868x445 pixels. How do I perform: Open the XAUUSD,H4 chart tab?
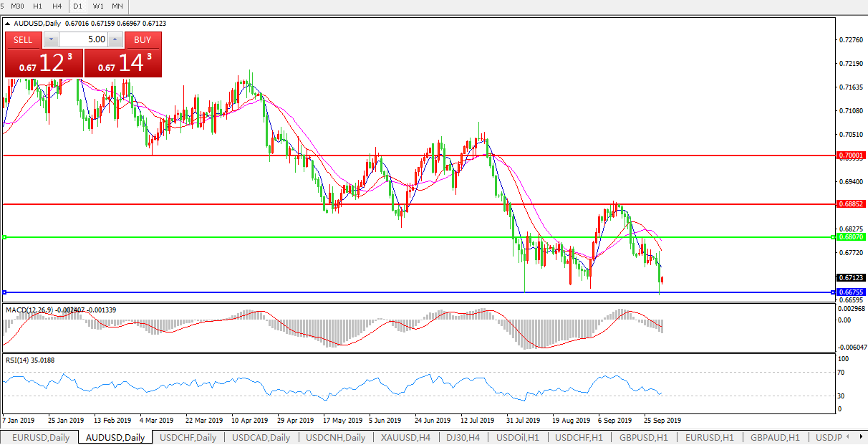point(405,437)
